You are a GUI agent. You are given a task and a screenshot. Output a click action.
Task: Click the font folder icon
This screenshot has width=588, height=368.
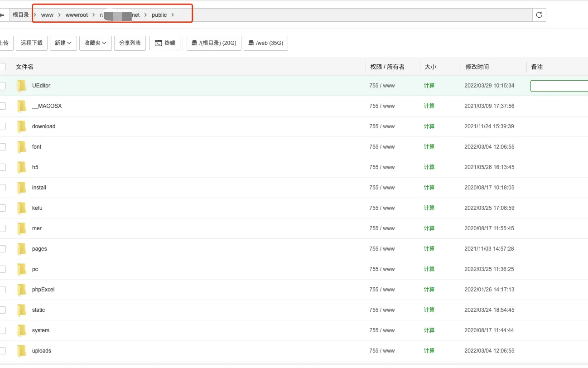(22, 147)
